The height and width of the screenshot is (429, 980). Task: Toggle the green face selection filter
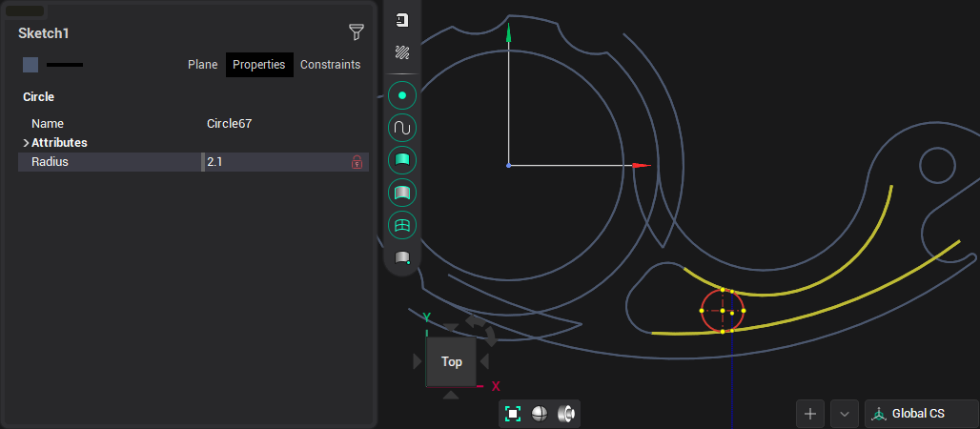point(402,160)
